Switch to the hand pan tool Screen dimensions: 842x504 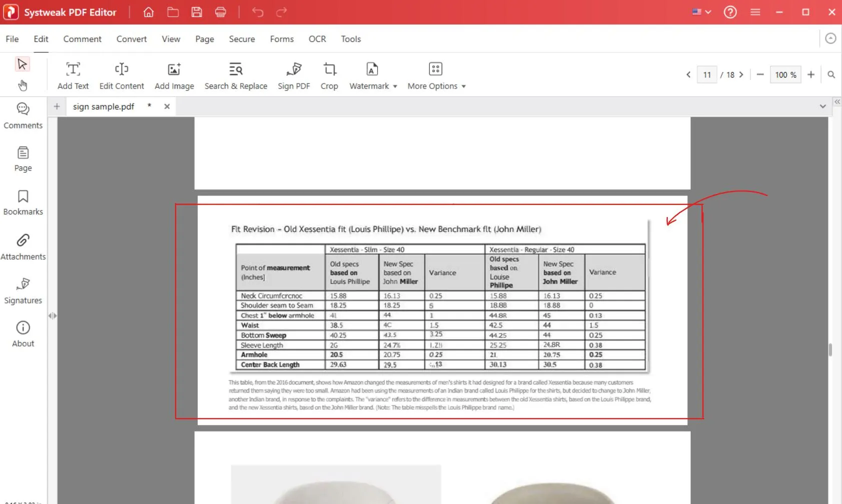click(23, 85)
